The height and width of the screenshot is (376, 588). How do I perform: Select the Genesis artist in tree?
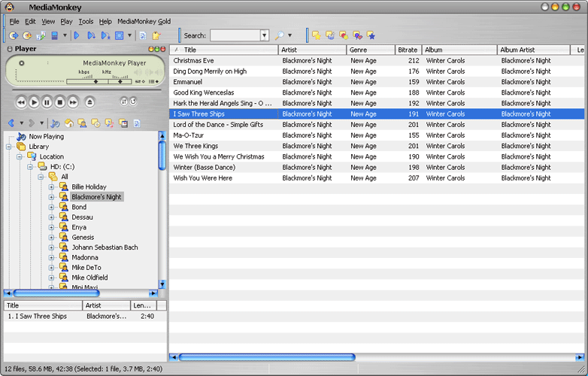[x=83, y=238]
